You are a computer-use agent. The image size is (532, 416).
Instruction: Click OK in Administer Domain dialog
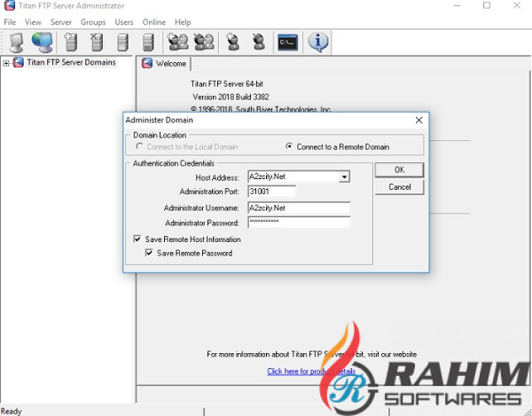point(399,170)
